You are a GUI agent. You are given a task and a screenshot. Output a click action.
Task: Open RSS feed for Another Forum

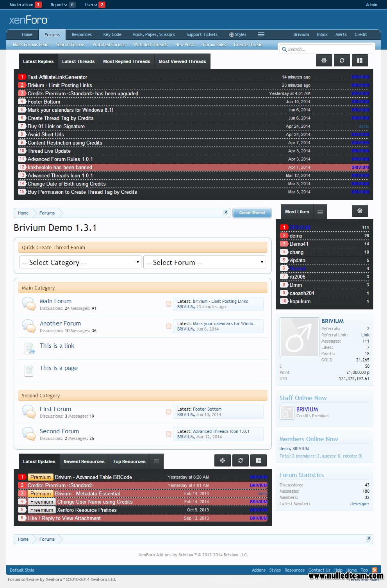point(169,326)
